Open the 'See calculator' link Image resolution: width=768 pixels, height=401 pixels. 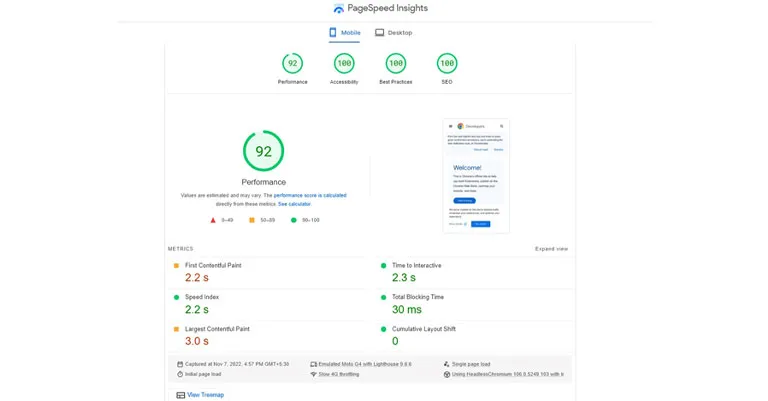[294, 204]
